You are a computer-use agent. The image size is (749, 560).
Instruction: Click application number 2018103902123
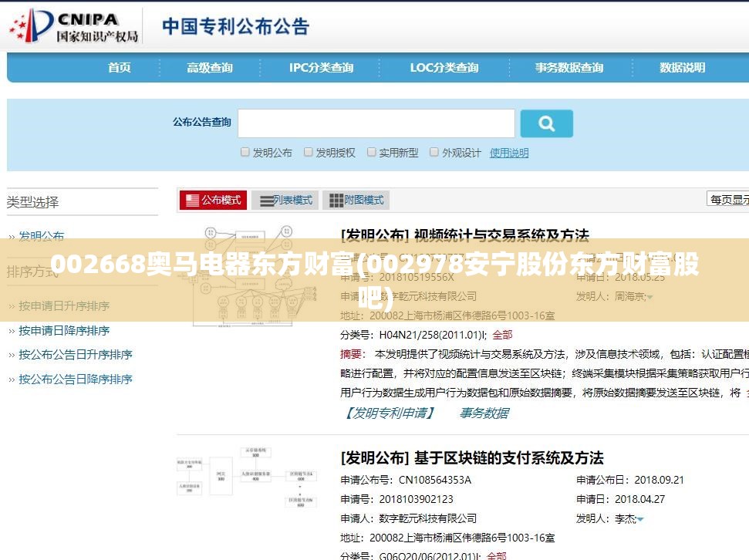[416, 499]
